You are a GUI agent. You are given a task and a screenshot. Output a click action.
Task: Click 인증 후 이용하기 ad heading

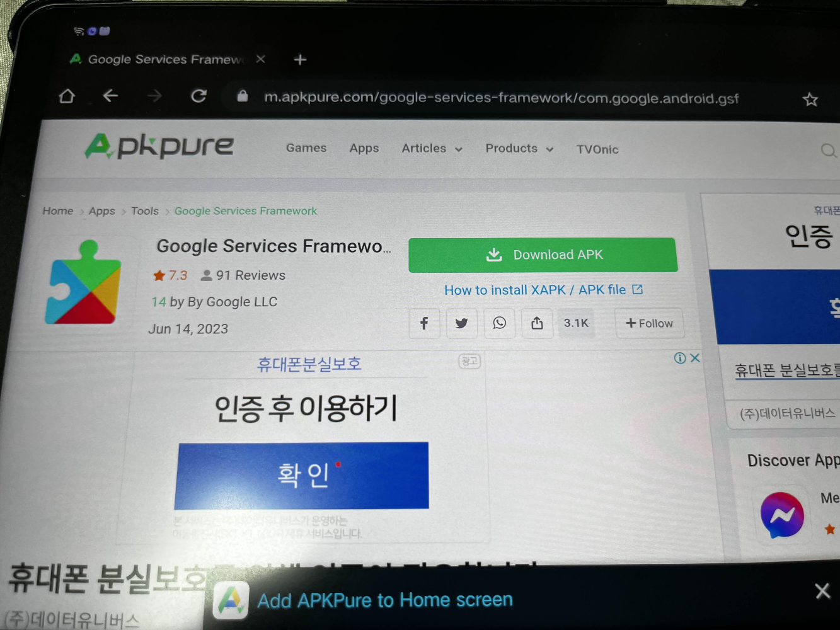[x=306, y=408]
